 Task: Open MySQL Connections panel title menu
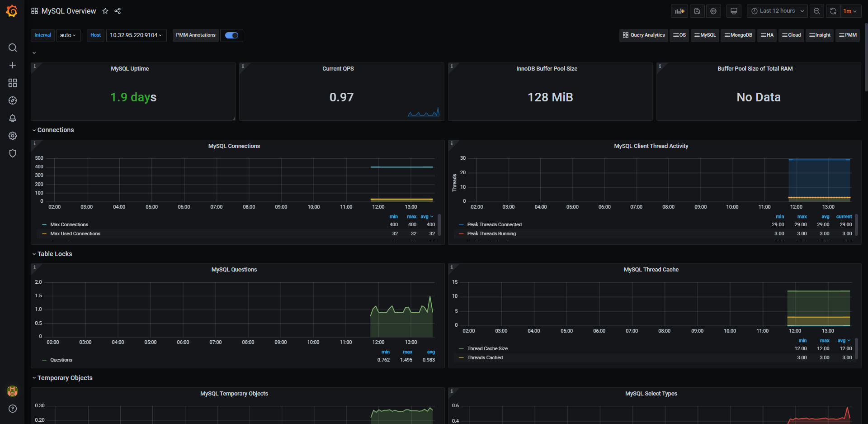click(x=234, y=146)
